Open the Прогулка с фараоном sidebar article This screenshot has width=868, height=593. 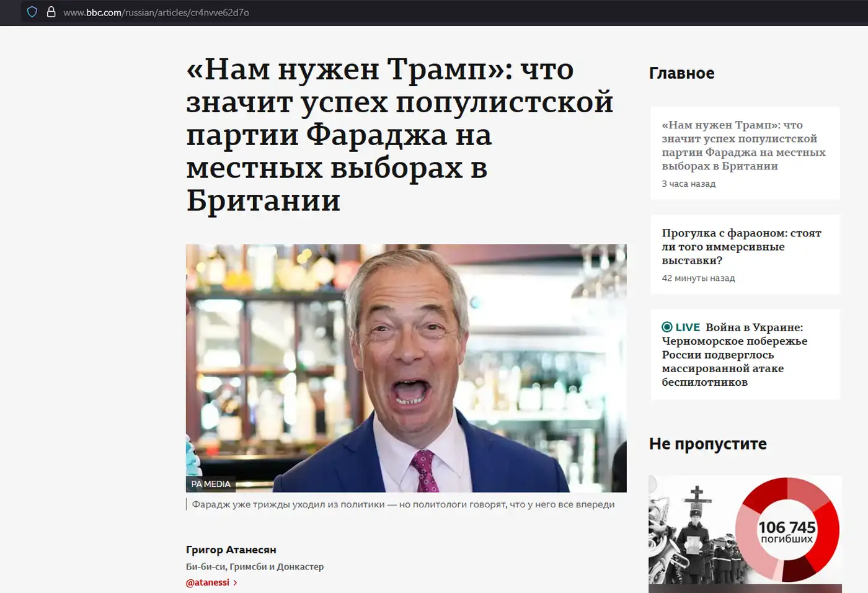tap(742, 246)
